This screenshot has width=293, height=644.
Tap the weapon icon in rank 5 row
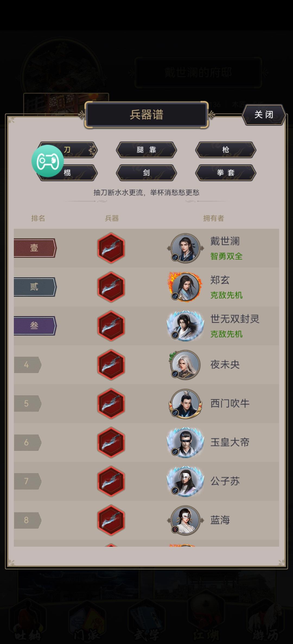click(x=111, y=403)
